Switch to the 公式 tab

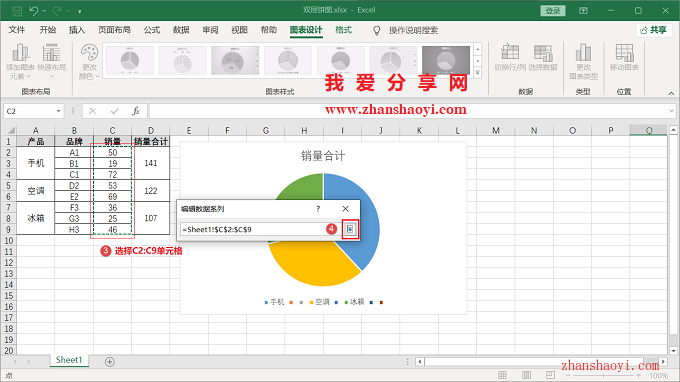152,30
